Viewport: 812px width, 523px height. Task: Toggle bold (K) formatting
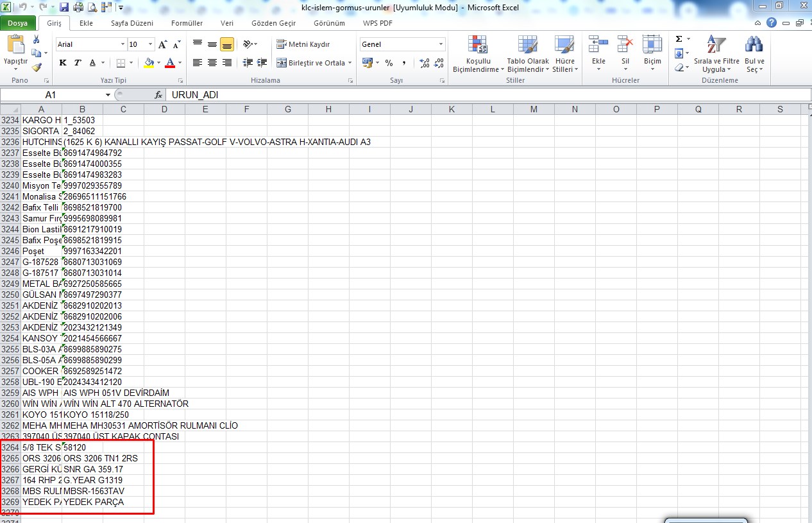coord(63,63)
